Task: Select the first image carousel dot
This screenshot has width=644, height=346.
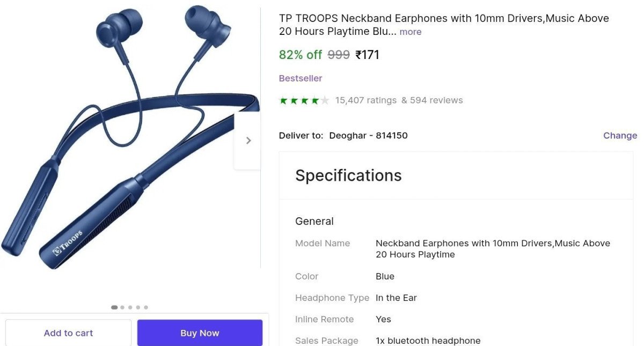Action: click(114, 307)
